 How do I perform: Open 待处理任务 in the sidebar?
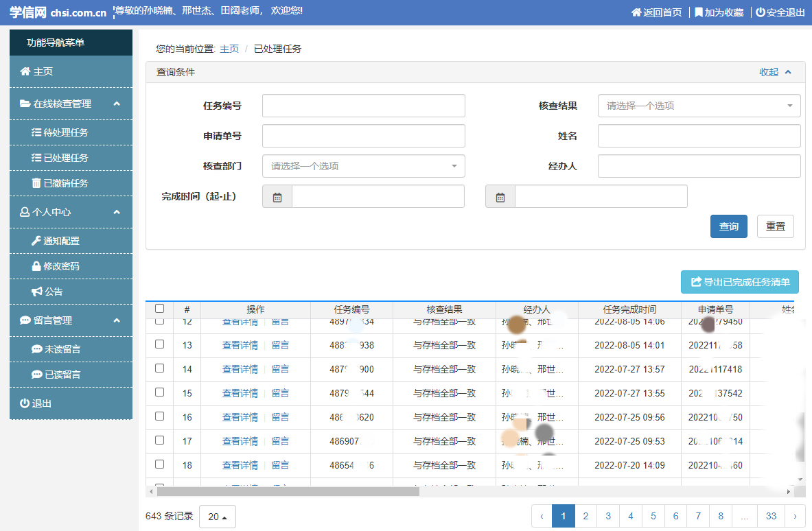(x=65, y=132)
